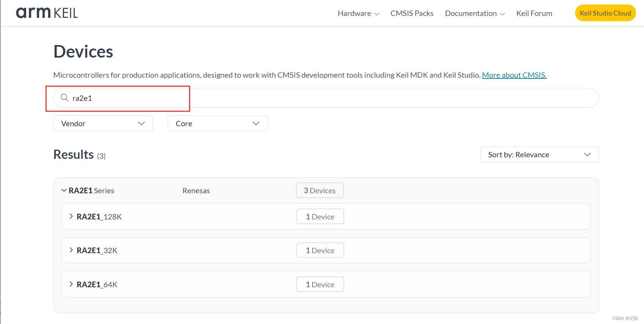
Task: Click the 3 Devices badge
Action: click(x=320, y=190)
